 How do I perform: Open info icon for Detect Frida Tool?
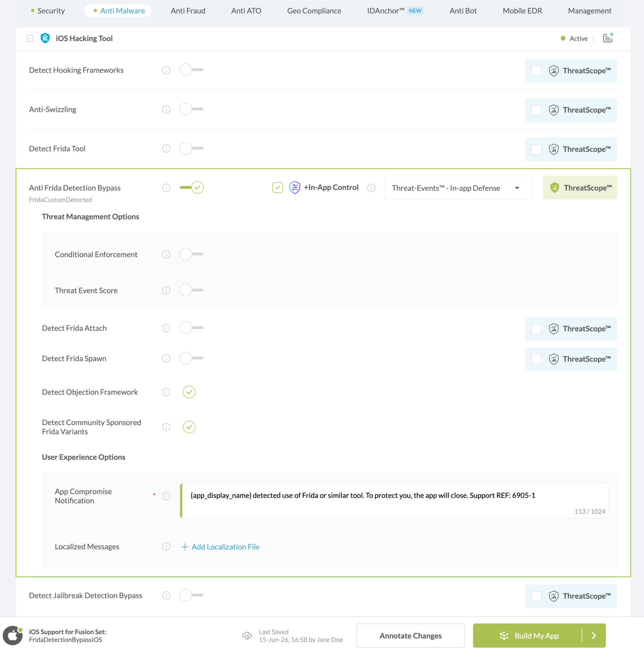[166, 148]
